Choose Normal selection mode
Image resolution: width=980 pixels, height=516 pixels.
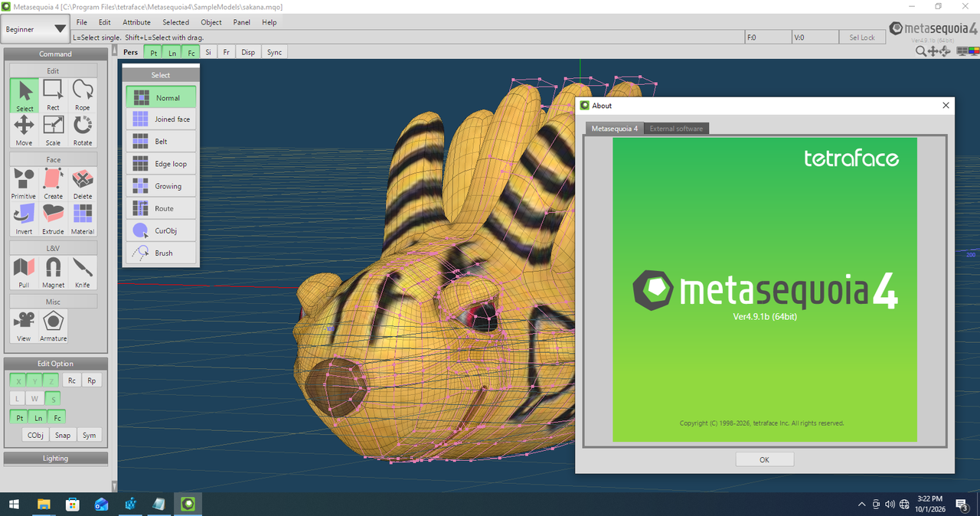point(161,97)
